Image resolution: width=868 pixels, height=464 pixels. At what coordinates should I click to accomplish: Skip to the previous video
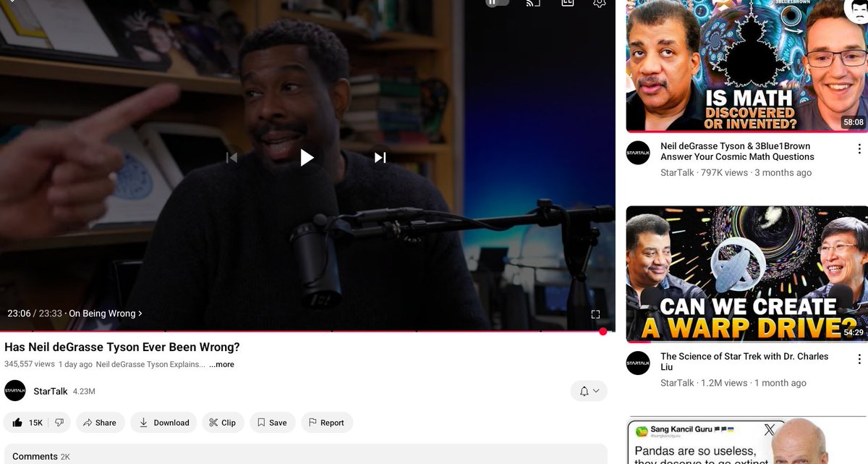coord(231,157)
